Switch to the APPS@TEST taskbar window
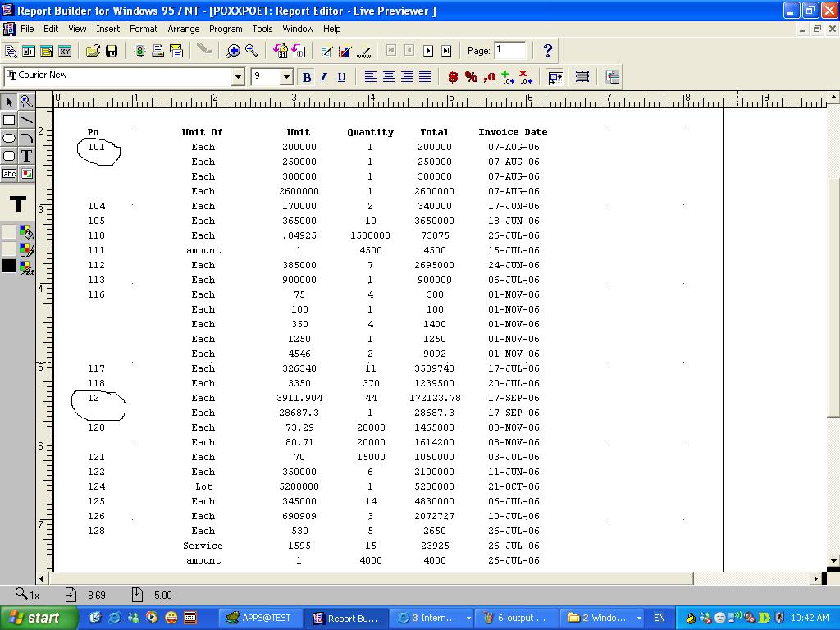 [x=259, y=618]
